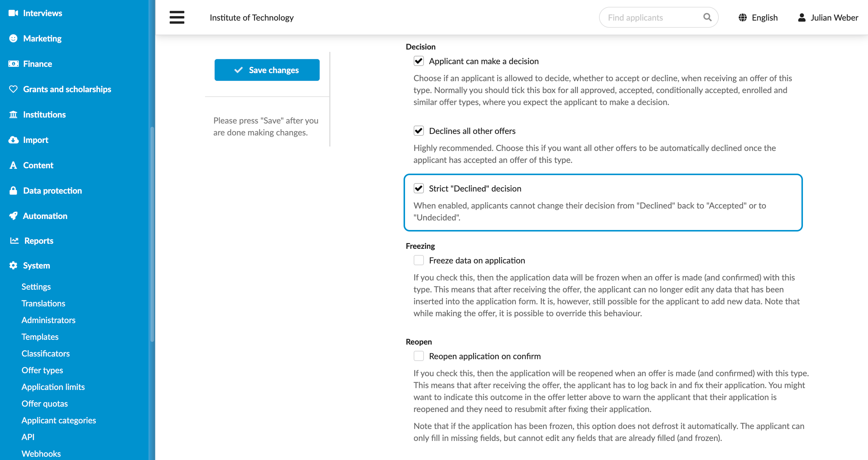Click the Automation rocket icon
This screenshot has width=868, height=460.
(x=13, y=216)
